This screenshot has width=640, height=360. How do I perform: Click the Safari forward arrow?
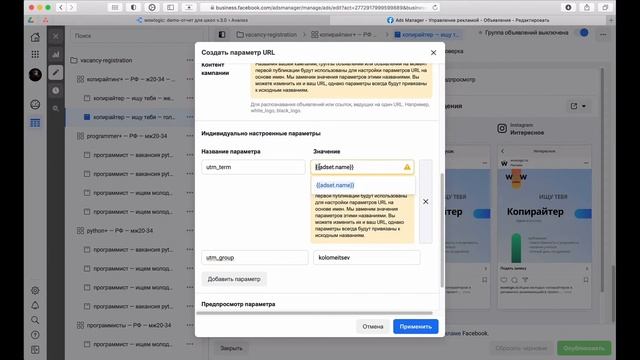click(x=71, y=7)
